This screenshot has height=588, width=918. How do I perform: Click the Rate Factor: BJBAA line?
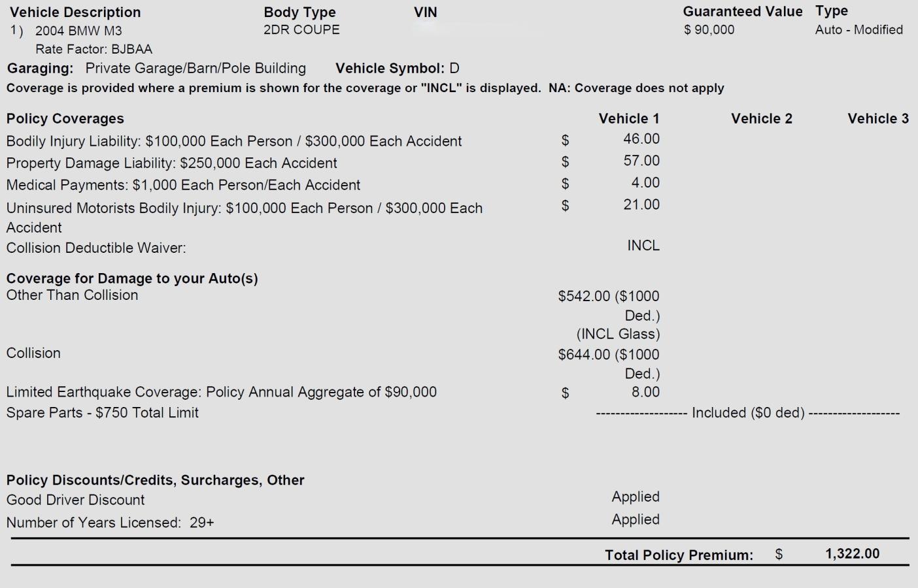(x=93, y=49)
